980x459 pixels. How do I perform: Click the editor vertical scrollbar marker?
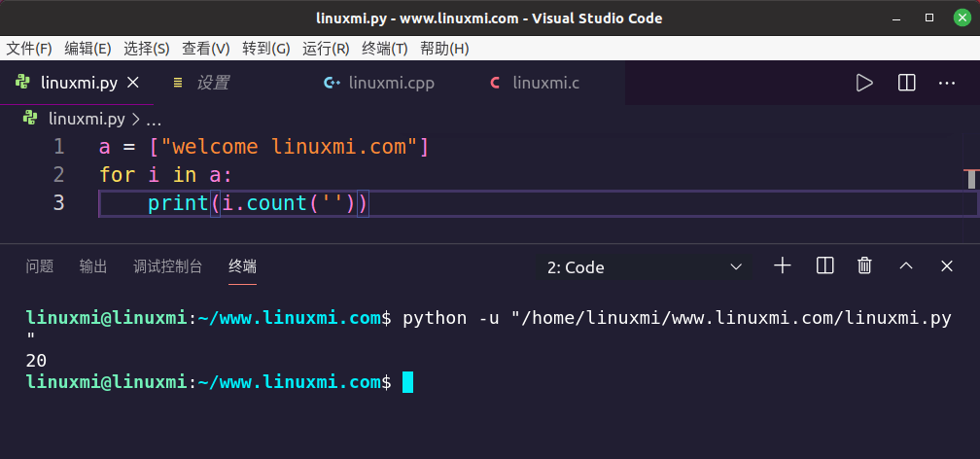pos(970,178)
